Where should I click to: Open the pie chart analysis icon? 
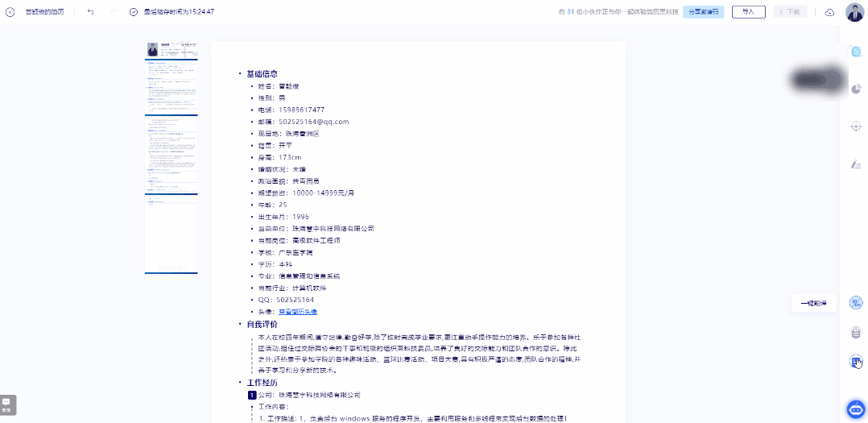pos(856,89)
